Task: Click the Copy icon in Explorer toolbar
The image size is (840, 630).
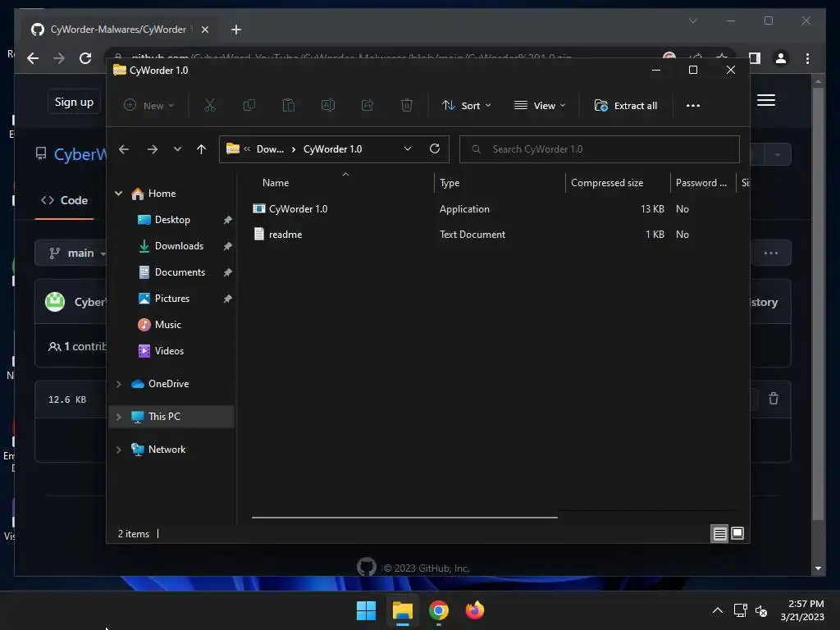Action: 249,106
